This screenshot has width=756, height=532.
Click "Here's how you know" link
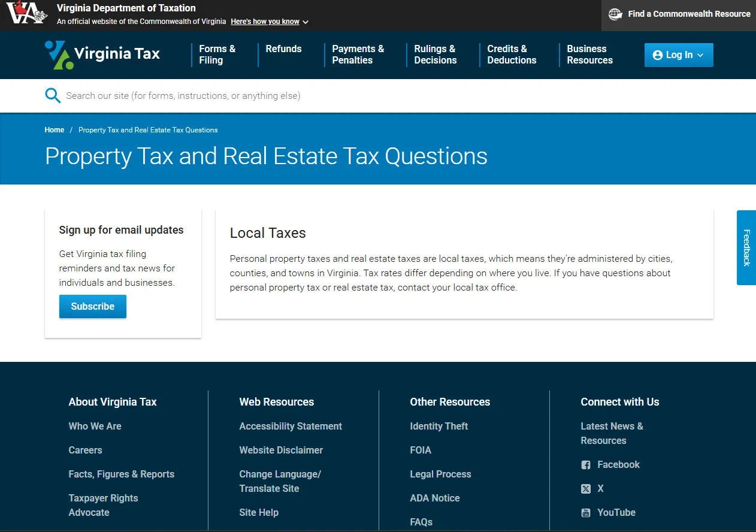[265, 22]
